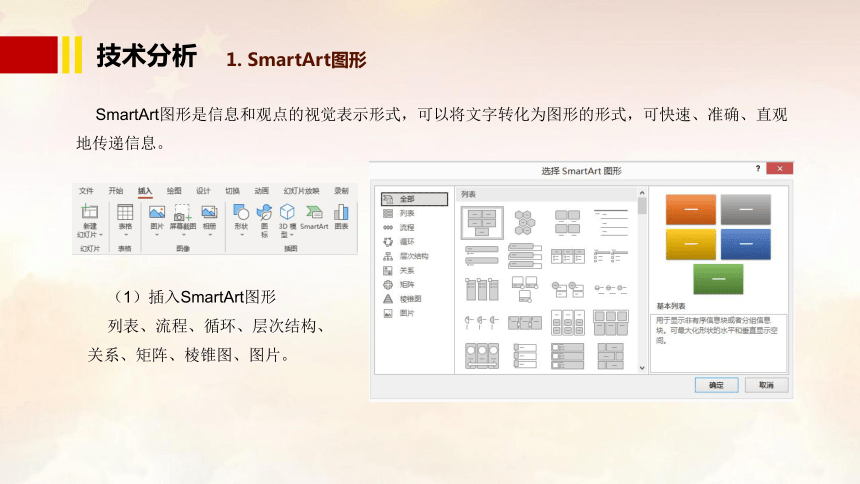Choose the bending picture accent layout

click(525, 289)
